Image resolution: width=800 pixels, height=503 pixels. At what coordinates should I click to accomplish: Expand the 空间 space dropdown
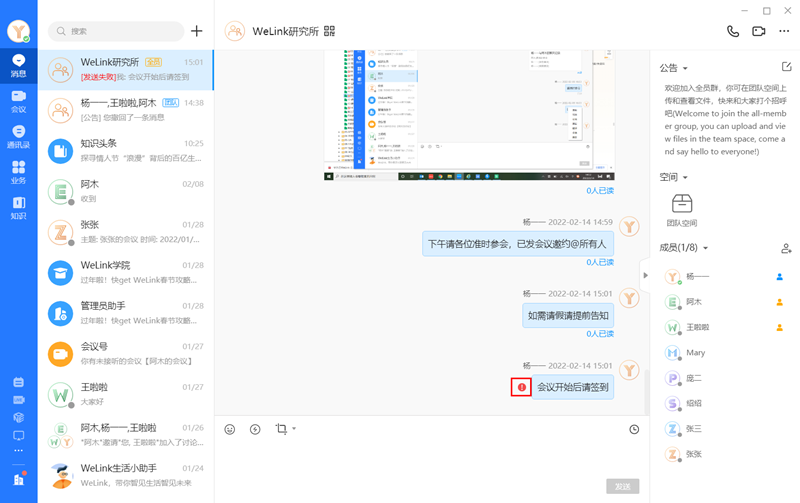(x=685, y=178)
